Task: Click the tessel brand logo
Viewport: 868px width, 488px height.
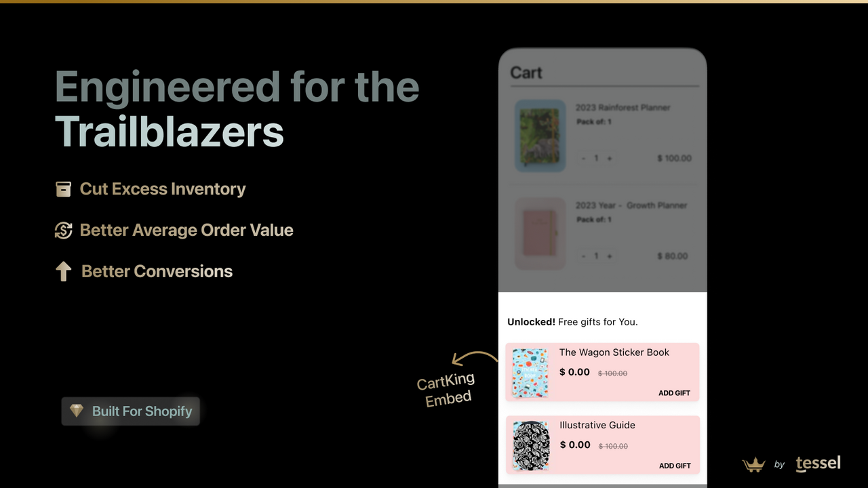Action: pos(818,464)
